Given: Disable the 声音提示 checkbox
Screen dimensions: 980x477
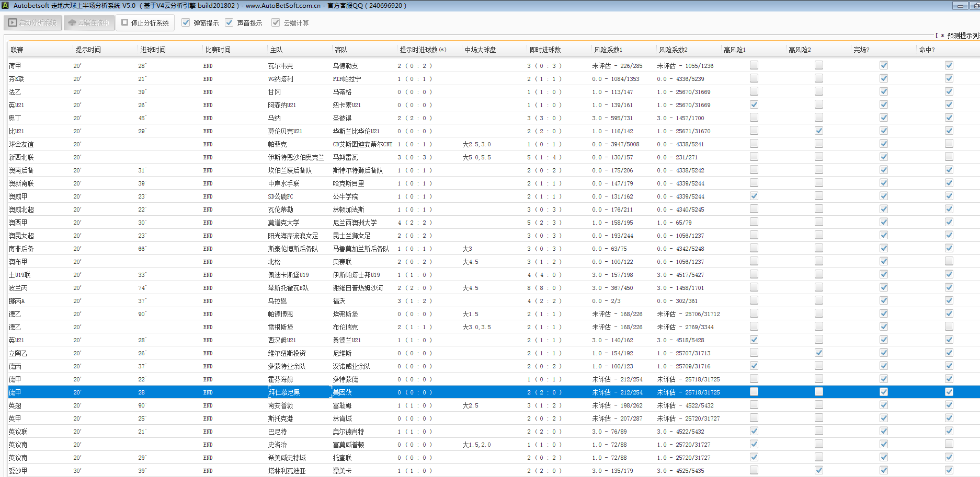Looking at the screenshot, I should [x=229, y=22].
